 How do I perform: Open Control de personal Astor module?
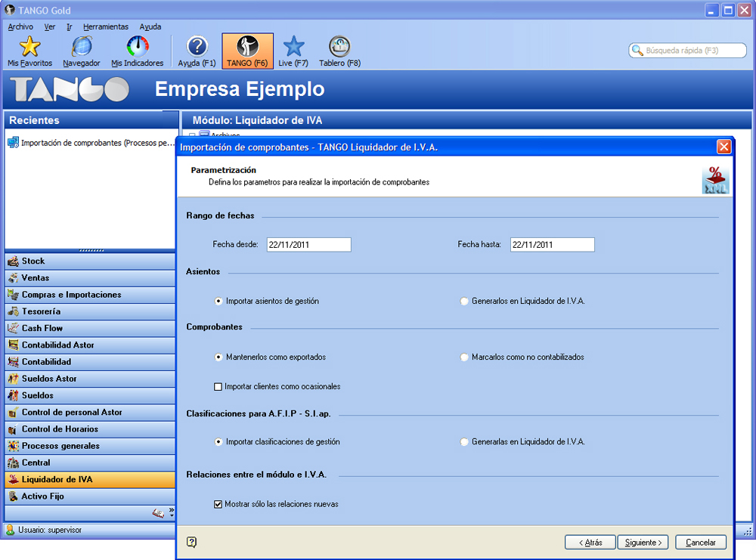[90, 413]
